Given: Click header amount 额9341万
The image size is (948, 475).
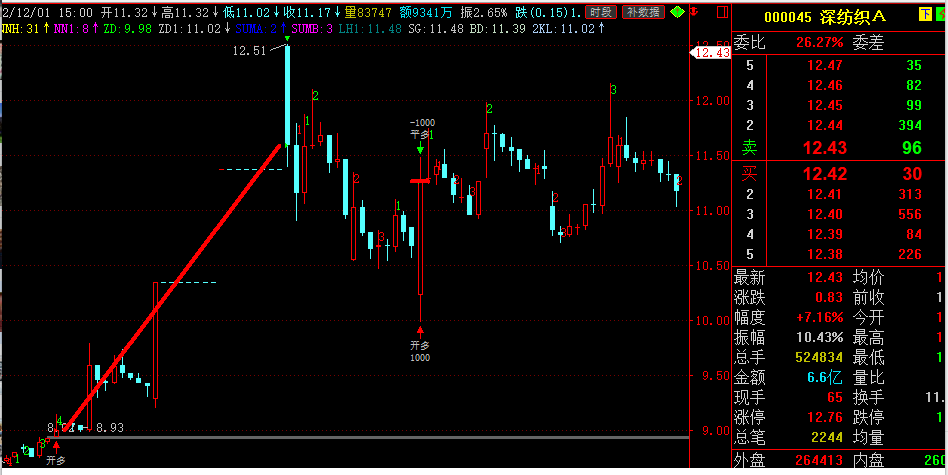Looking at the screenshot, I should coord(427,12).
